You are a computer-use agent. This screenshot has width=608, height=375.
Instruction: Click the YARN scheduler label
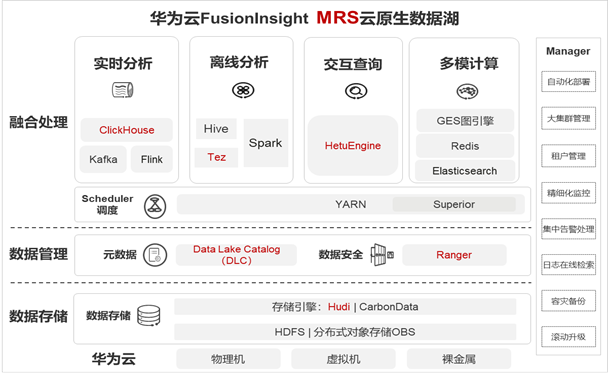click(351, 204)
